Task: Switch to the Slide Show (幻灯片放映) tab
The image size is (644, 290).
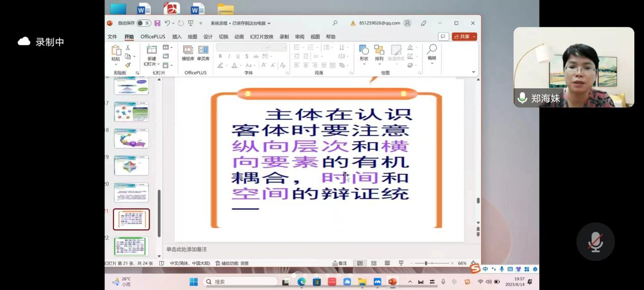Action: [x=262, y=37]
